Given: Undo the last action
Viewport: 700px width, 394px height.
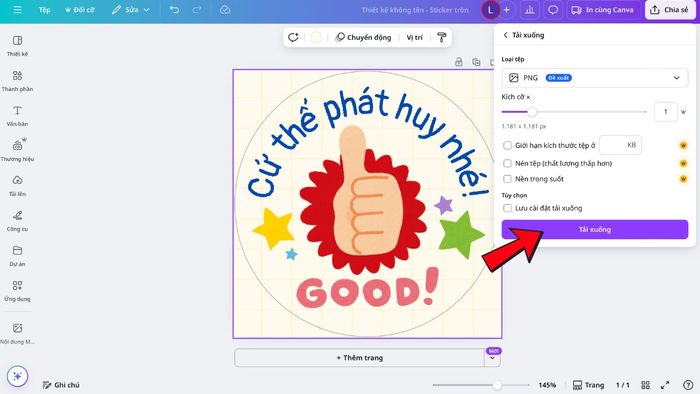Looking at the screenshot, I should [x=174, y=9].
